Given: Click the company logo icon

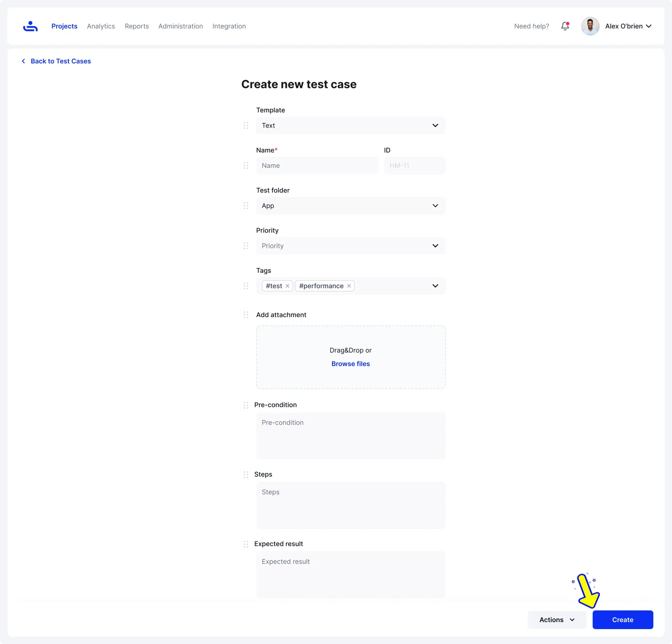Looking at the screenshot, I should tap(30, 26).
